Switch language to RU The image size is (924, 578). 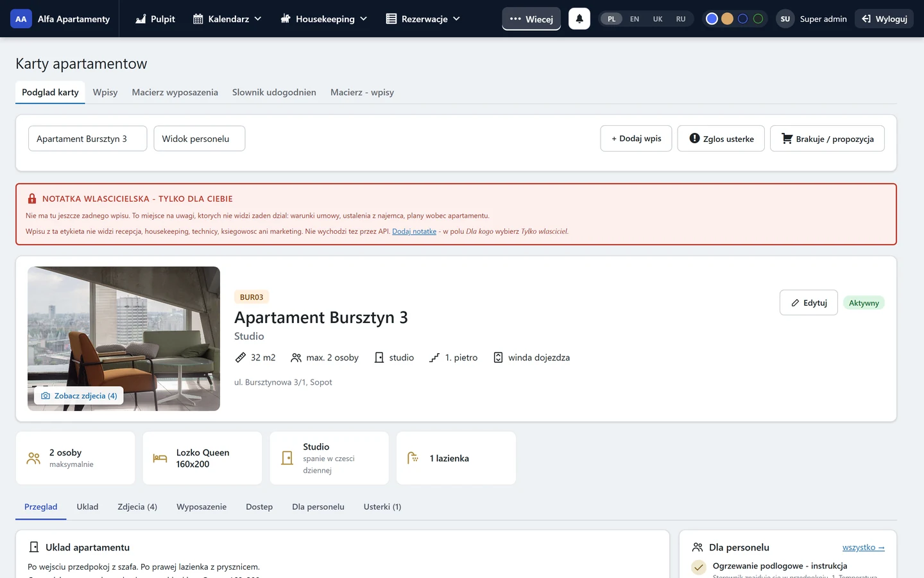681,19
